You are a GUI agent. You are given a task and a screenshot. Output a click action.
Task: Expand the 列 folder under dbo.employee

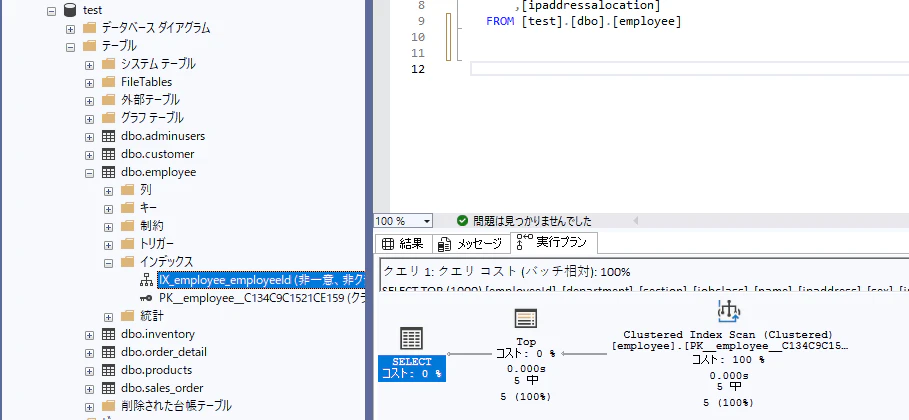click(108, 191)
